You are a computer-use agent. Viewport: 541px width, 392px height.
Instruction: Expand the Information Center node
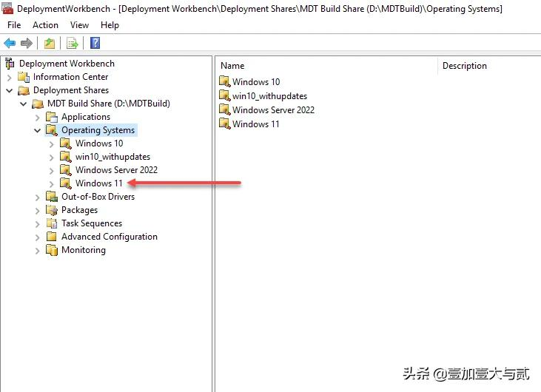(x=10, y=78)
